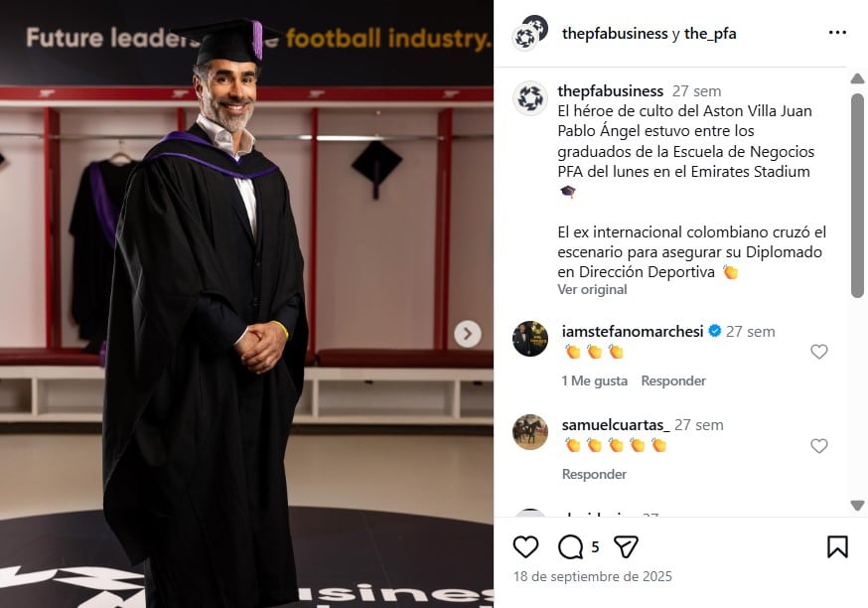Toggle like on samuelcuartas_'s comment

coord(819,445)
